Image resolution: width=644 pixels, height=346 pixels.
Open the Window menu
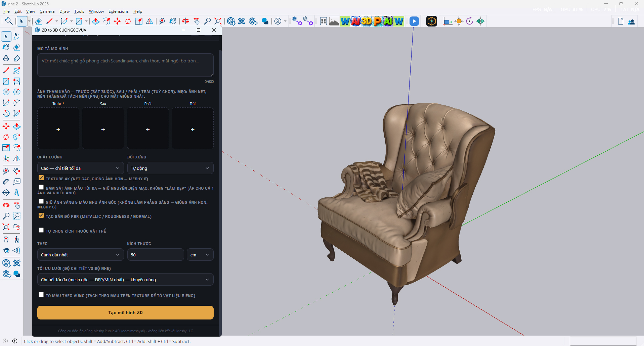[96, 11]
